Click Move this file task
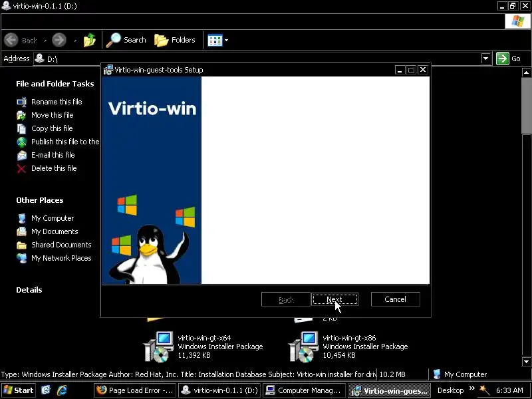The height and width of the screenshot is (399, 532). [53, 115]
